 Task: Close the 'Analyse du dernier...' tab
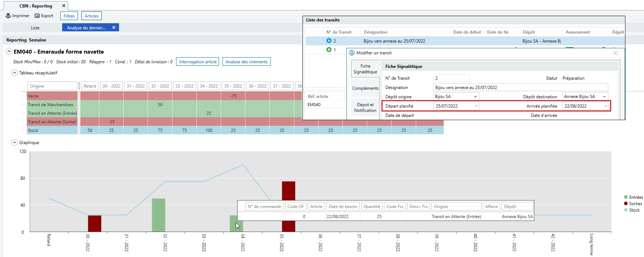coord(114,28)
